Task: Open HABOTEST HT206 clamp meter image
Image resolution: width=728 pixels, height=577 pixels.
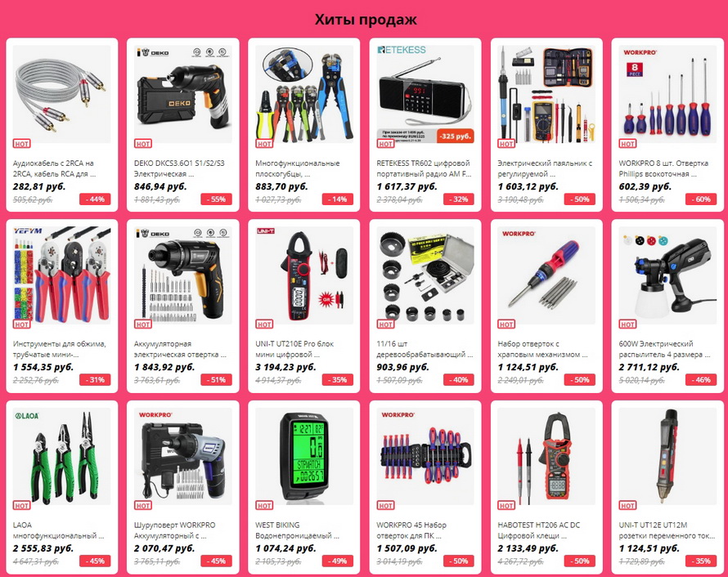Action: (x=546, y=456)
